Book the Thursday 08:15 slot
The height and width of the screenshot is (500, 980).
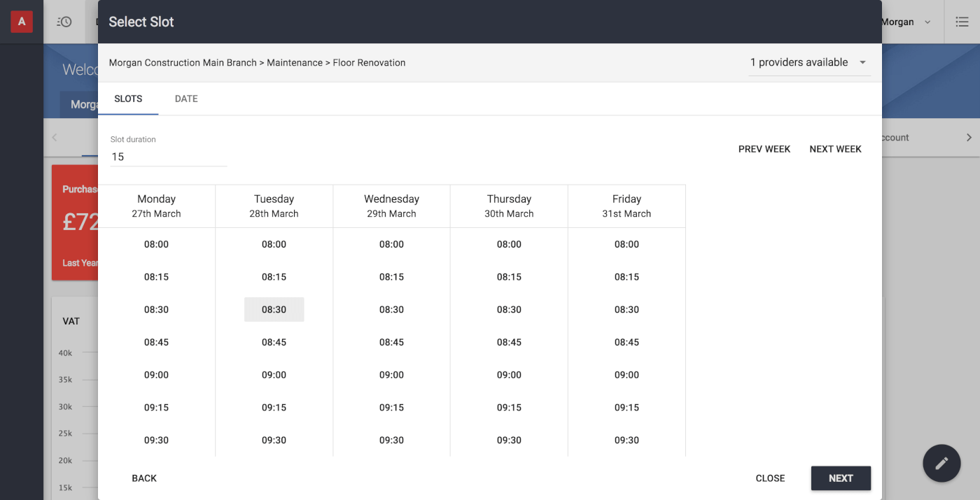510,277
